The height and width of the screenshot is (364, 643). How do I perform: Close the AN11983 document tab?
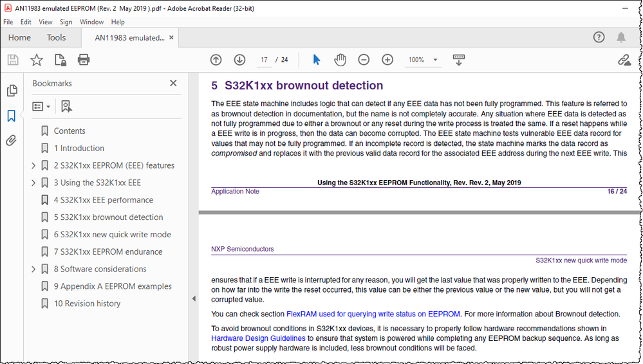pos(171,37)
